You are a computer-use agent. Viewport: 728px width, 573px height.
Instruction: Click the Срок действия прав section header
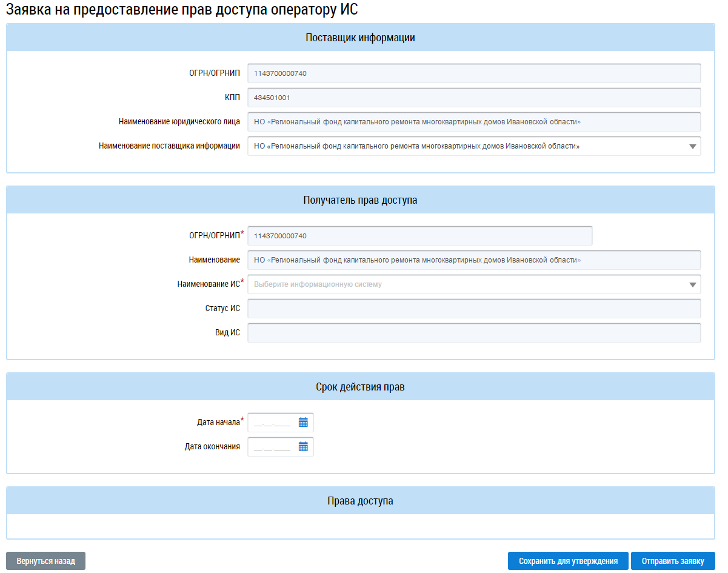[360, 387]
